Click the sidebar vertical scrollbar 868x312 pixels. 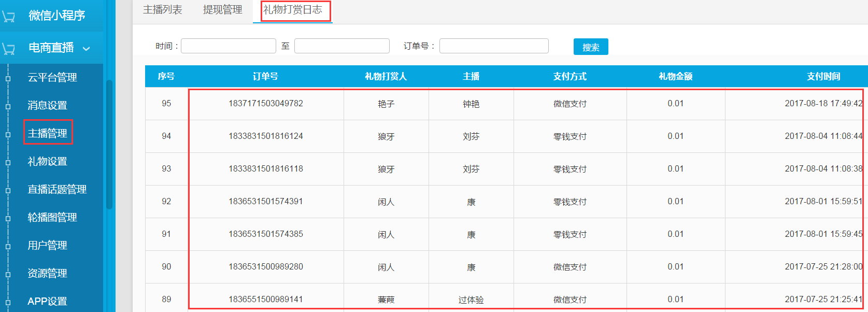pos(109,144)
